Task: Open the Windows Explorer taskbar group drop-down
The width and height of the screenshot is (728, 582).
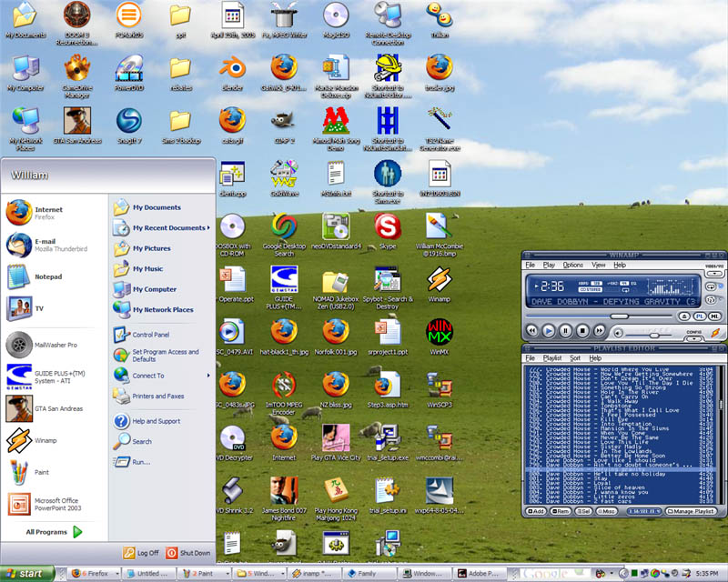Action: (282, 574)
